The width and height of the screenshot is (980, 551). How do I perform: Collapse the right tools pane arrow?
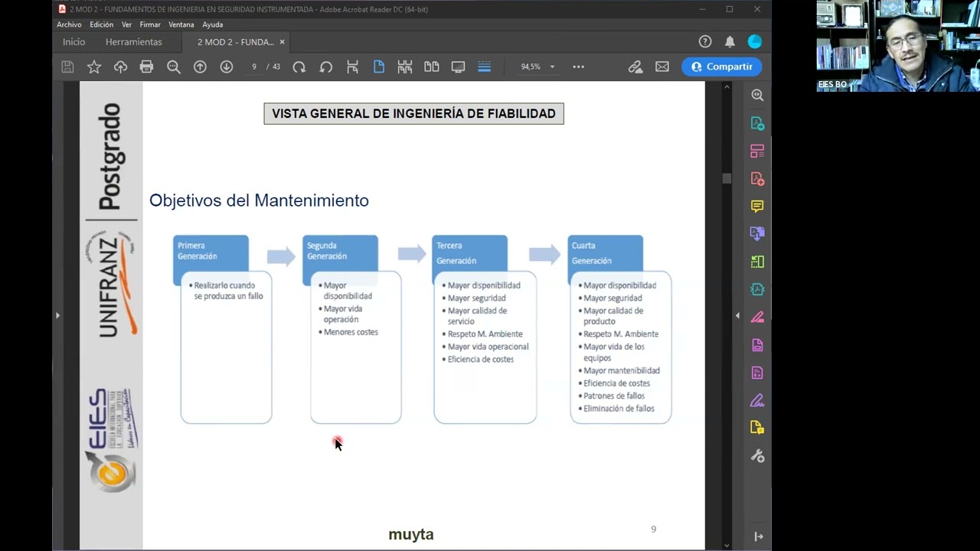737,315
